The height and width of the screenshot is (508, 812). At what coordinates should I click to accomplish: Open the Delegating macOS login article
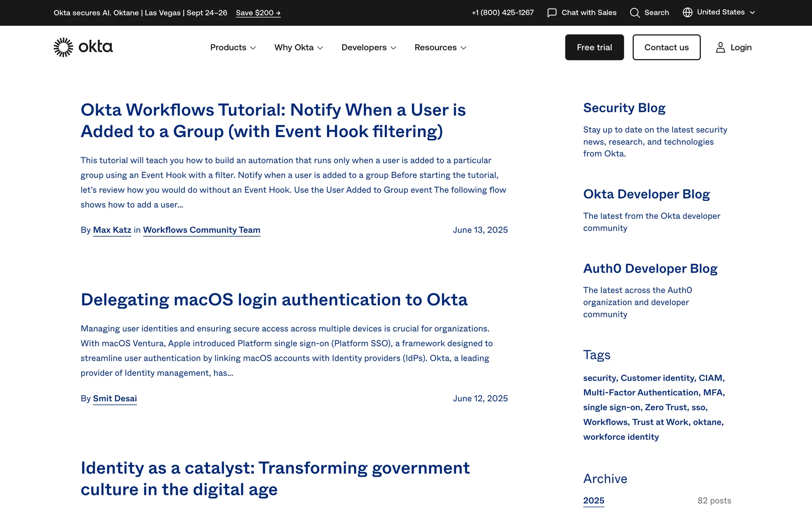(274, 300)
